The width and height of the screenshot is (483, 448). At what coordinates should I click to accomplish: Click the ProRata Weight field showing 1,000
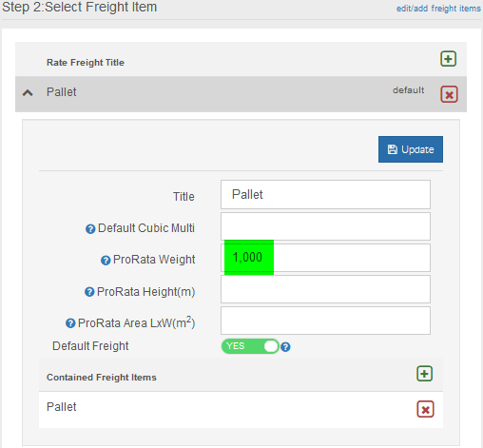pyautogui.click(x=325, y=258)
